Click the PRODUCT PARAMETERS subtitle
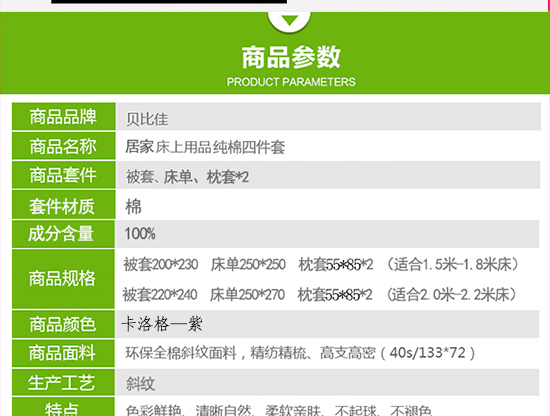The width and height of the screenshot is (550, 416). pyautogui.click(x=291, y=82)
